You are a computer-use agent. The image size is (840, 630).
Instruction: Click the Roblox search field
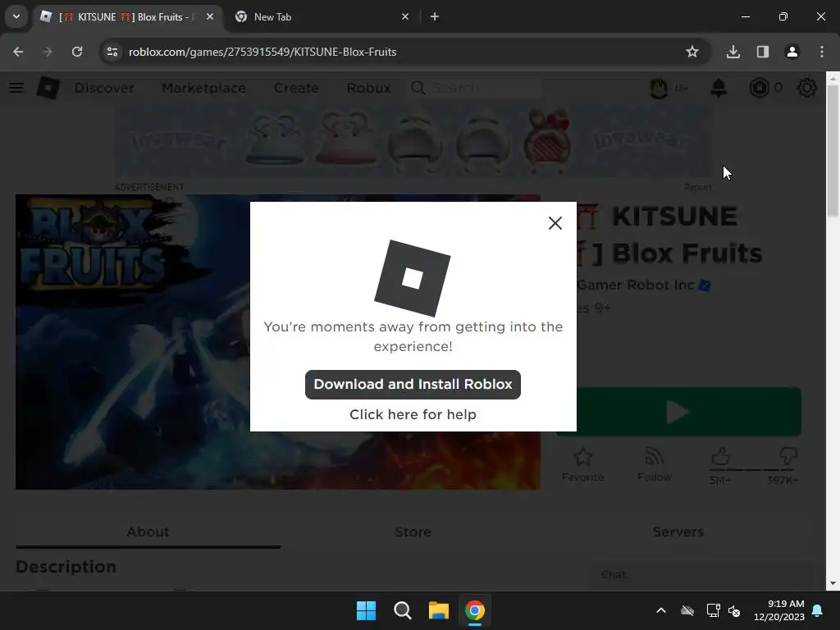pyautogui.click(x=476, y=87)
